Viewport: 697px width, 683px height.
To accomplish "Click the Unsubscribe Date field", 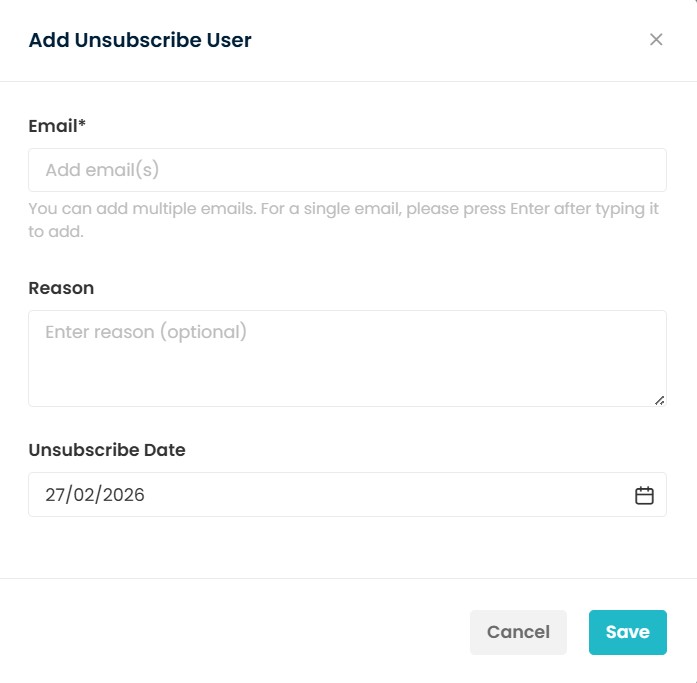I will coord(330,495).
